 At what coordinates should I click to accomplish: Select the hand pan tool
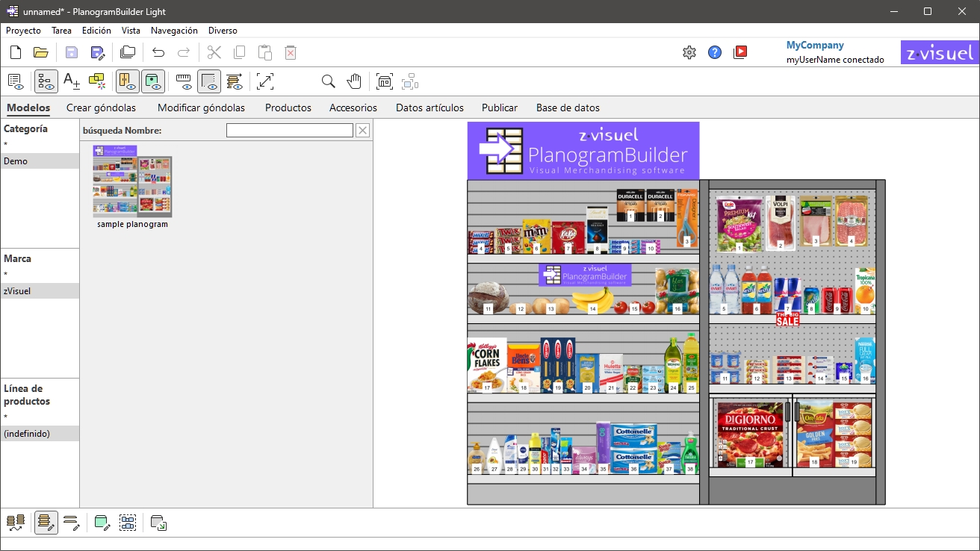353,81
